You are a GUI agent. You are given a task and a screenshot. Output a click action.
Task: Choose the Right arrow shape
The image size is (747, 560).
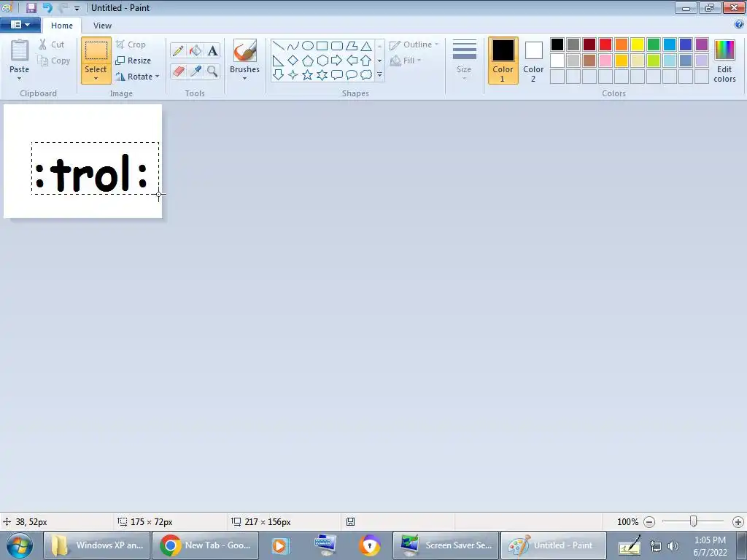click(337, 61)
